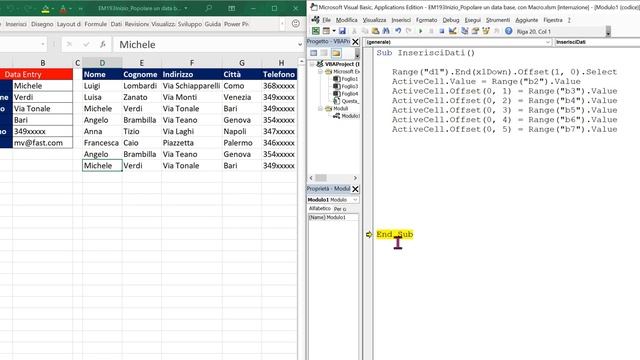The width and height of the screenshot is (640, 360).
Task: Open the fill color dropdown arrow
Action: (53, 9)
